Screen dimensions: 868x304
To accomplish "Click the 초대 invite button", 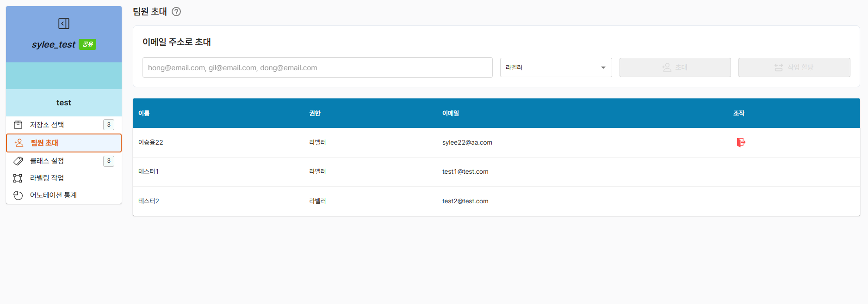I will (675, 67).
